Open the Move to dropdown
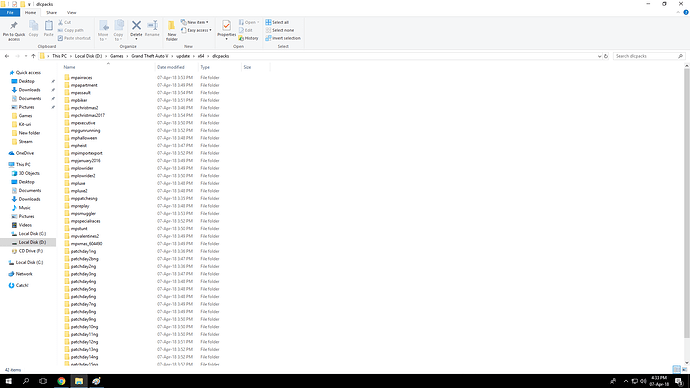 point(103,31)
